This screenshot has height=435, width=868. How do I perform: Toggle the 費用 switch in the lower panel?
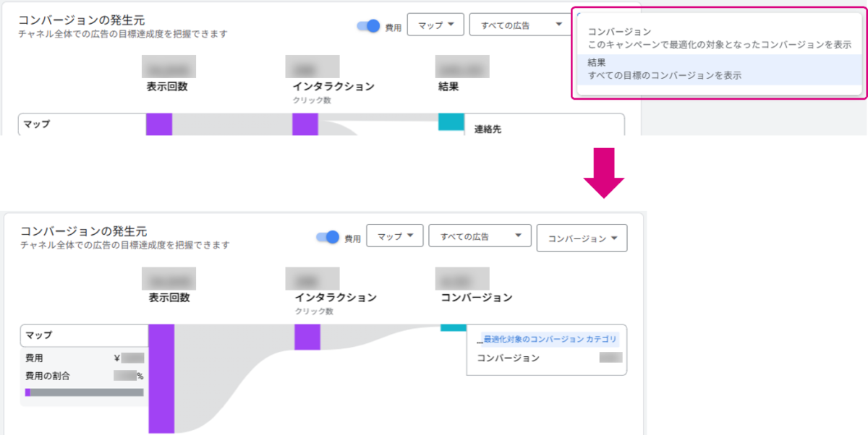pos(328,237)
